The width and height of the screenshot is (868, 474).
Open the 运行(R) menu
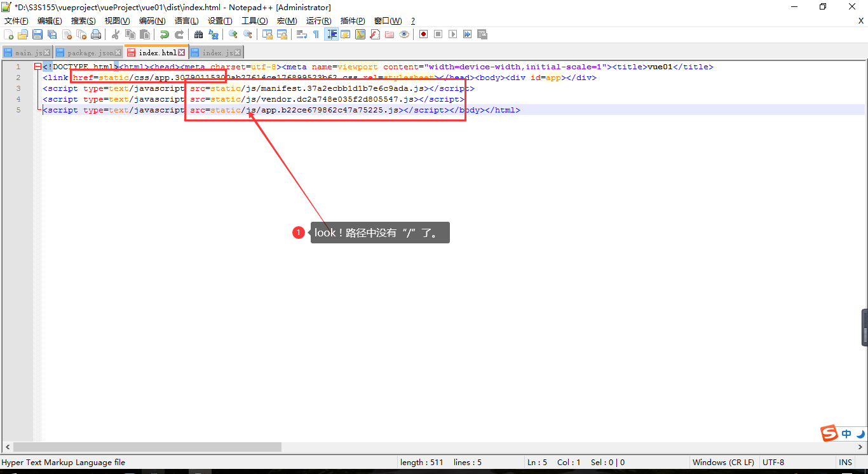pos(318,21)
